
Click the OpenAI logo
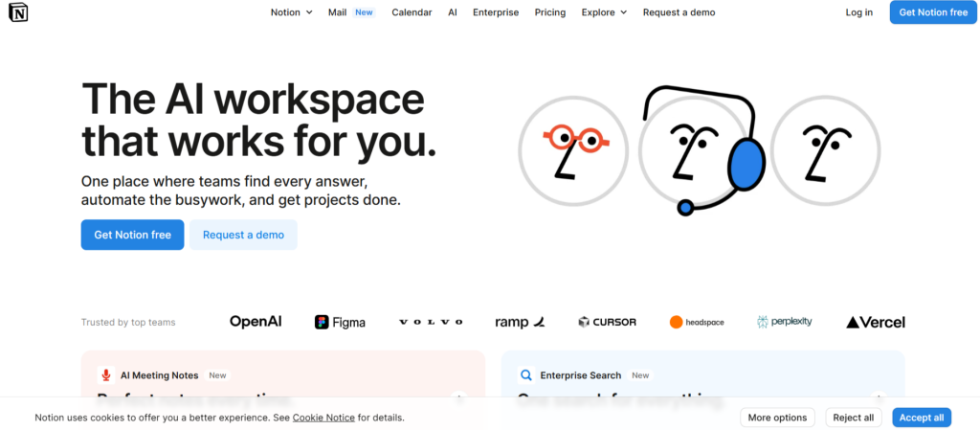click(x=256, y=322)
